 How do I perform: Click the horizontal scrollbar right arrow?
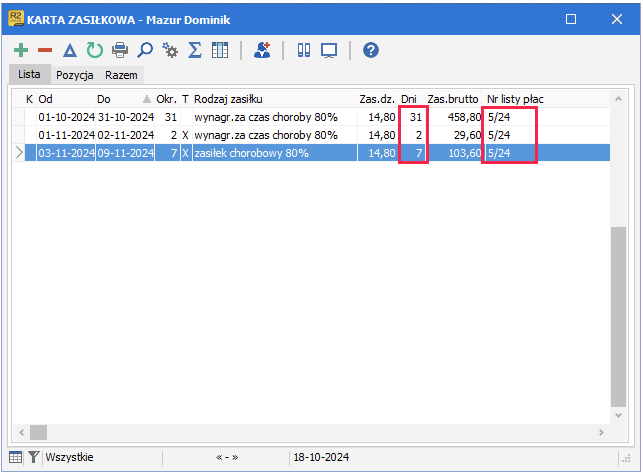click(601, 432)
